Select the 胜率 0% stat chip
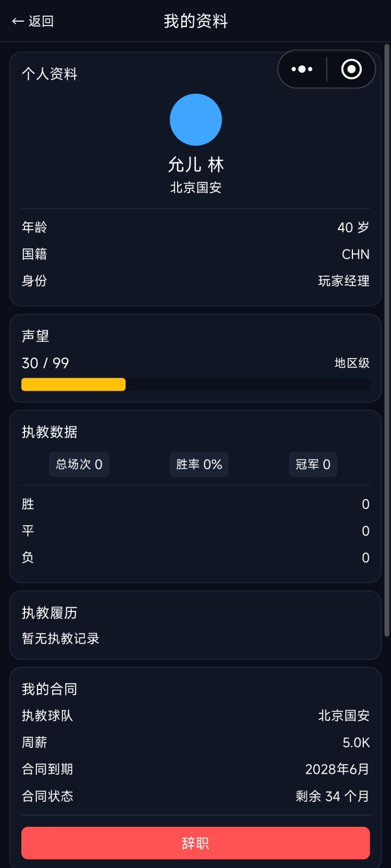Viewport: 391px width, 868px height. (x=199, y=464)
